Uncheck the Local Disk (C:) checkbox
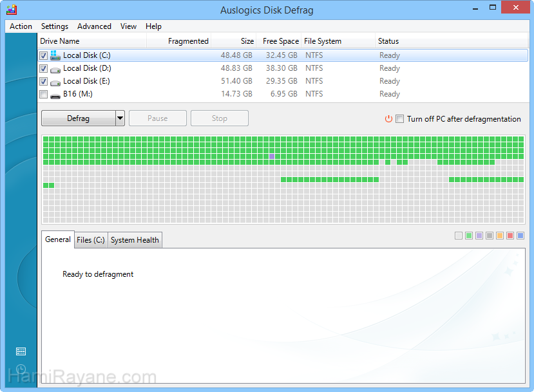Screen dimensions: 534x392 point(43,55)
